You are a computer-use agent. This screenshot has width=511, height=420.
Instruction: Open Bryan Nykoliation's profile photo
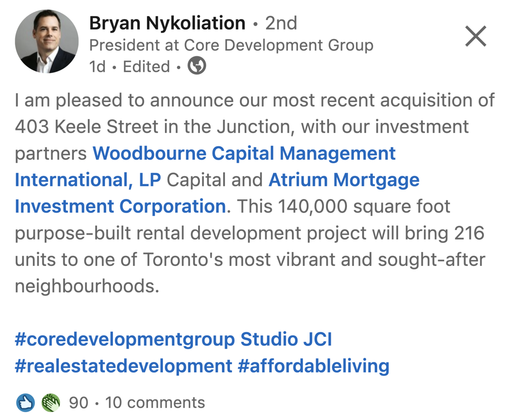click(x=47, y=42)
